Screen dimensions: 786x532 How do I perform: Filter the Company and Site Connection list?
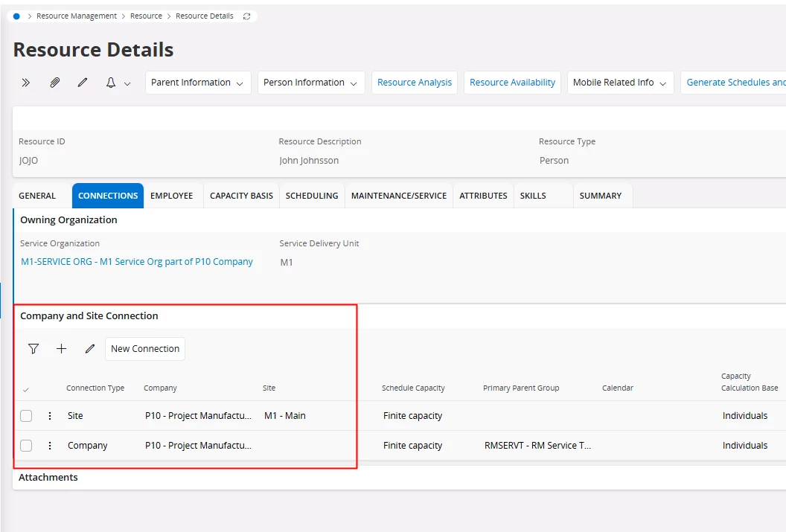click(33, 349)
